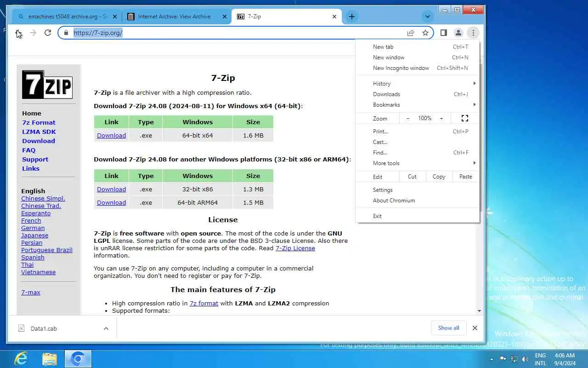Switch to Internet Archive: View Archive tab

click(x=177, y=17)
